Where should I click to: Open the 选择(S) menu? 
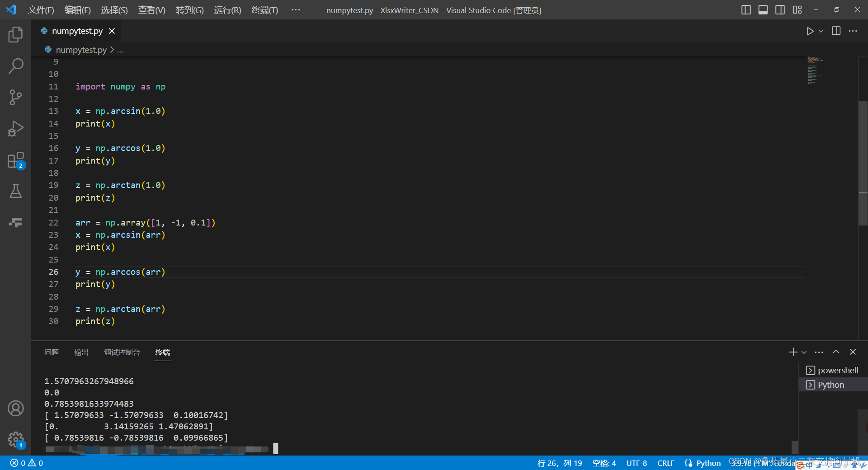(114, 10)
